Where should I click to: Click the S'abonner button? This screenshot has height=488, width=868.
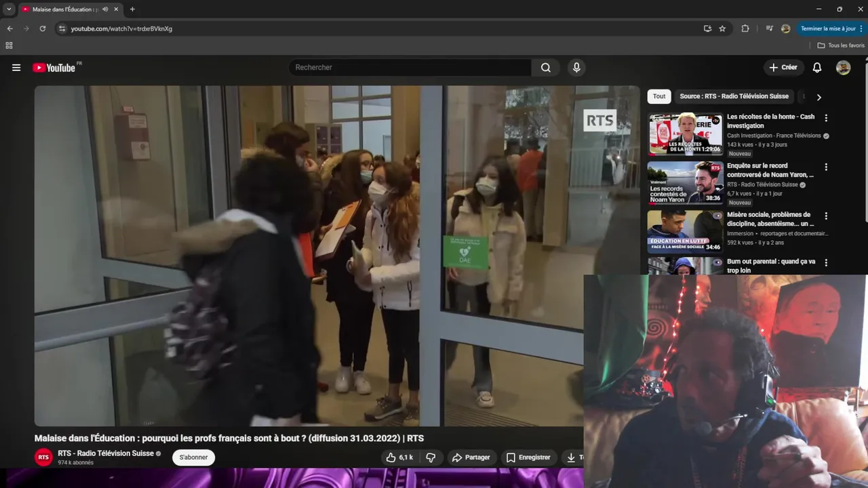(194, 457)
